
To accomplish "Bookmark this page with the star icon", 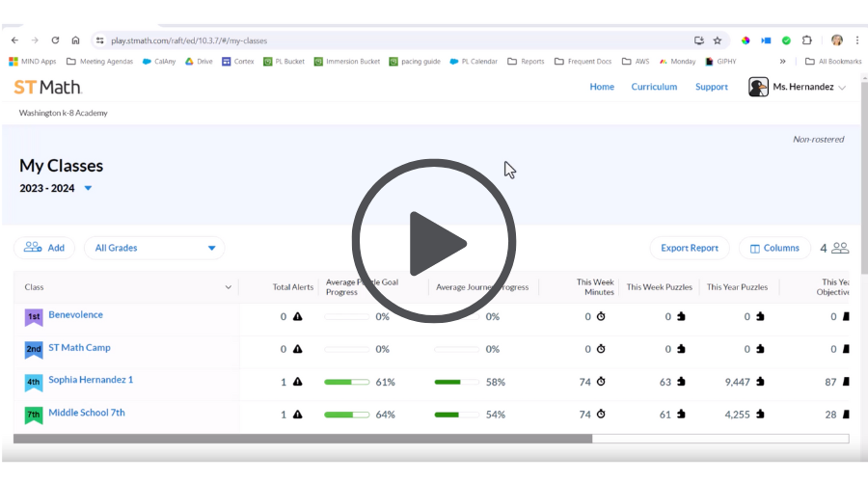I will point(717,40).
